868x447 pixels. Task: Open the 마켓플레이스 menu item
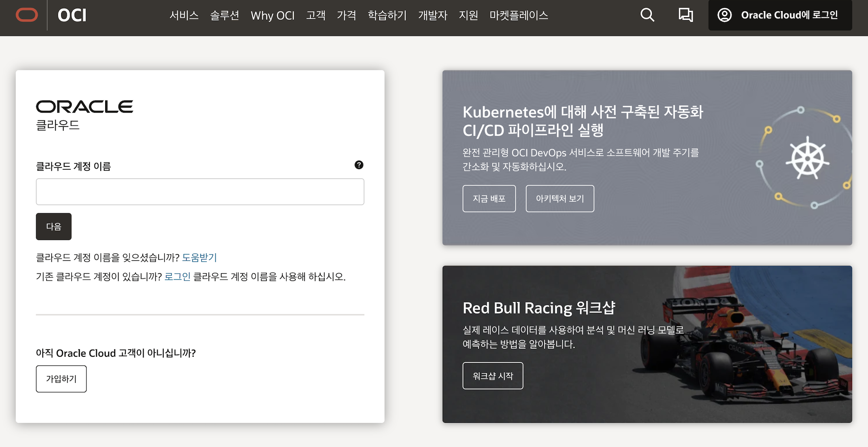pos(519,15)
